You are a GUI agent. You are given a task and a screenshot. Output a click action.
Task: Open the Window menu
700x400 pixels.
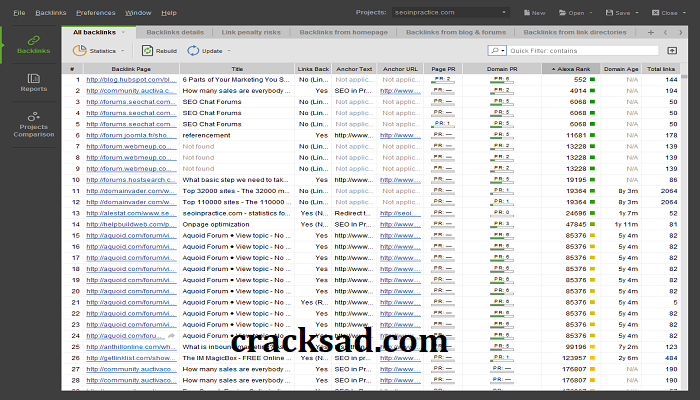[x=138, y=12]
